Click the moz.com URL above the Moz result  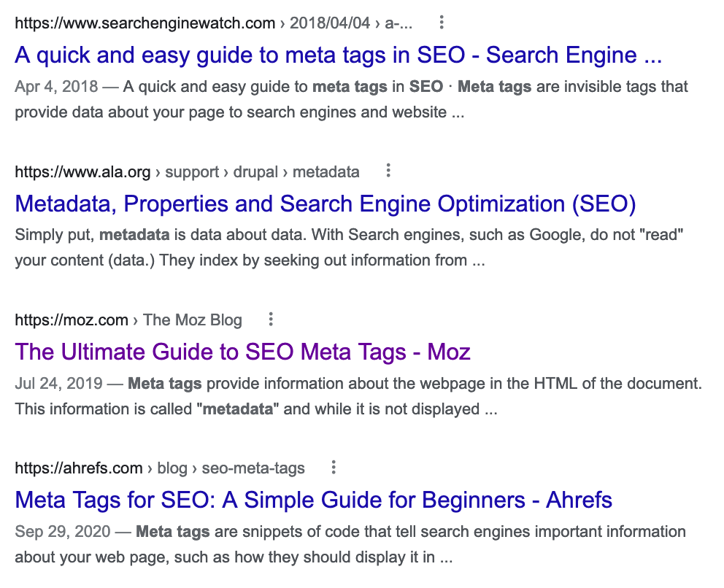71,320
